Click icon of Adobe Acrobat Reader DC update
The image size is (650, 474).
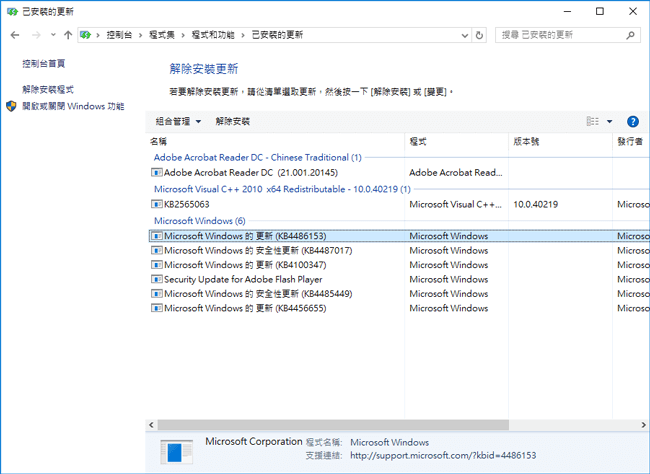(x=157, y=172)
